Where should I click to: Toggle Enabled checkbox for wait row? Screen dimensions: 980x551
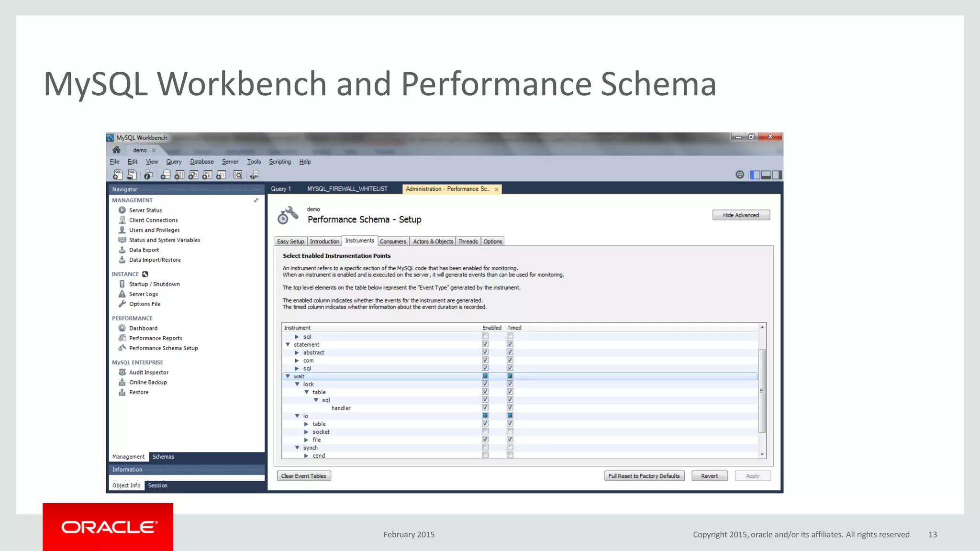pos(485,376)
